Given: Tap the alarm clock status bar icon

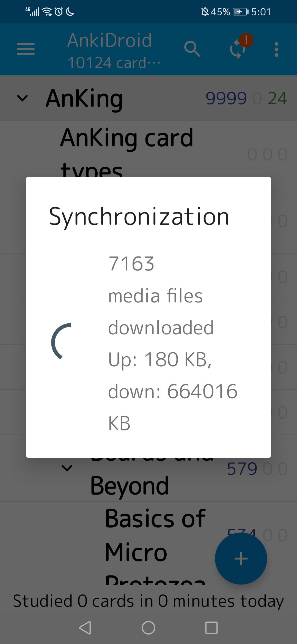Looking at the screenshot, I should 58,12.
